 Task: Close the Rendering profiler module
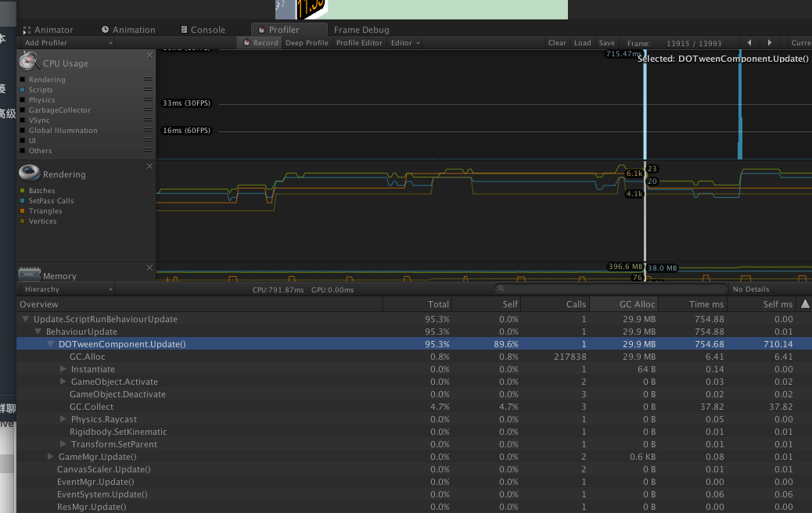click(x=149, y=166)
